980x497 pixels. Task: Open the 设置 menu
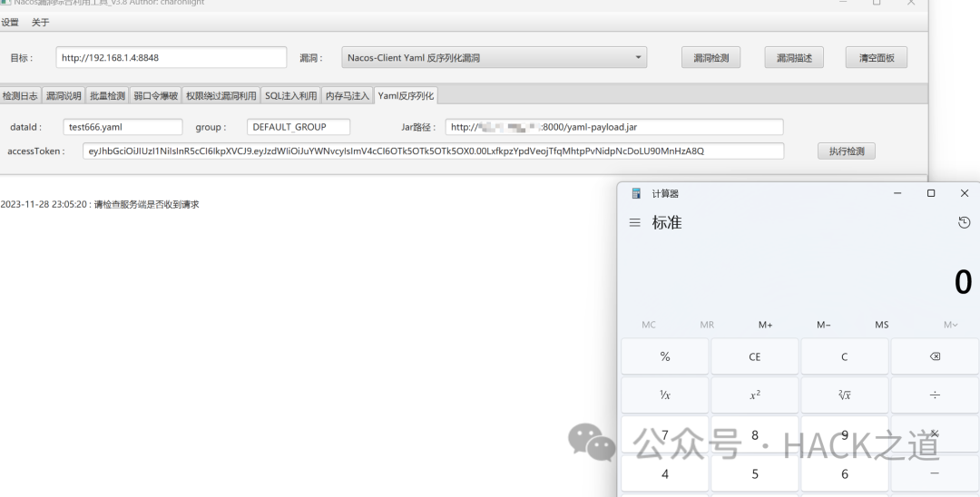[x=11, y=23]
